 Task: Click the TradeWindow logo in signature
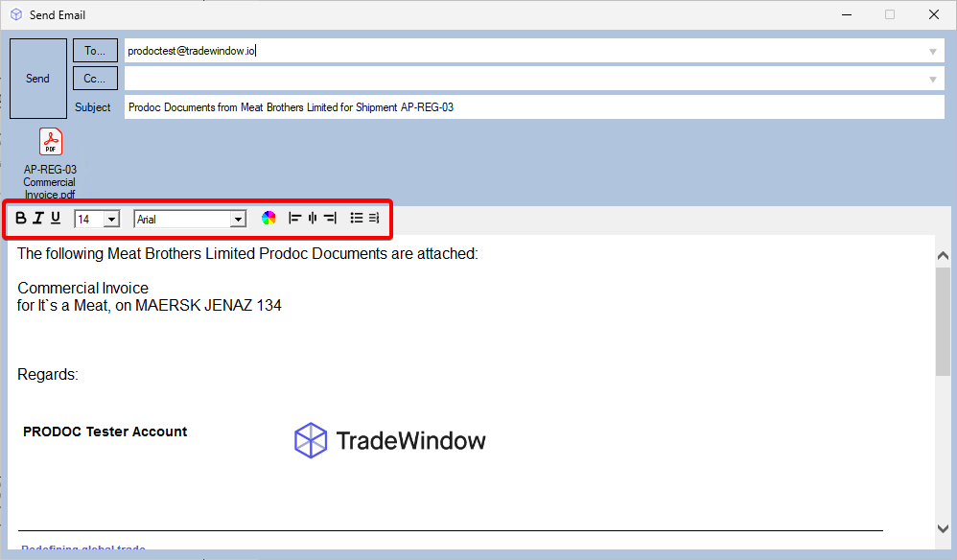389,440
